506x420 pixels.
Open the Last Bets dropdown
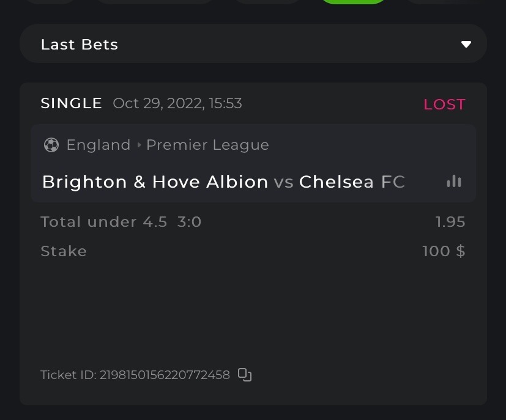[x=253, y=44]
